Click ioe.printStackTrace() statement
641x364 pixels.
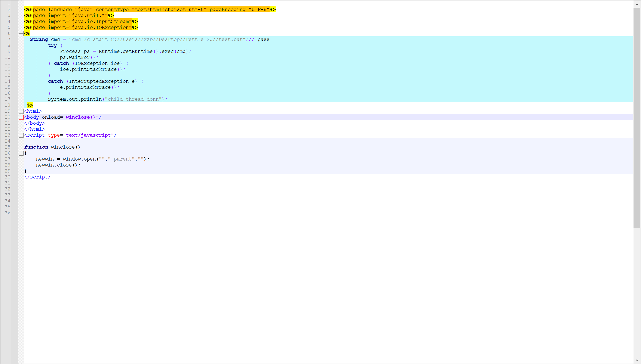coord(93,69)
